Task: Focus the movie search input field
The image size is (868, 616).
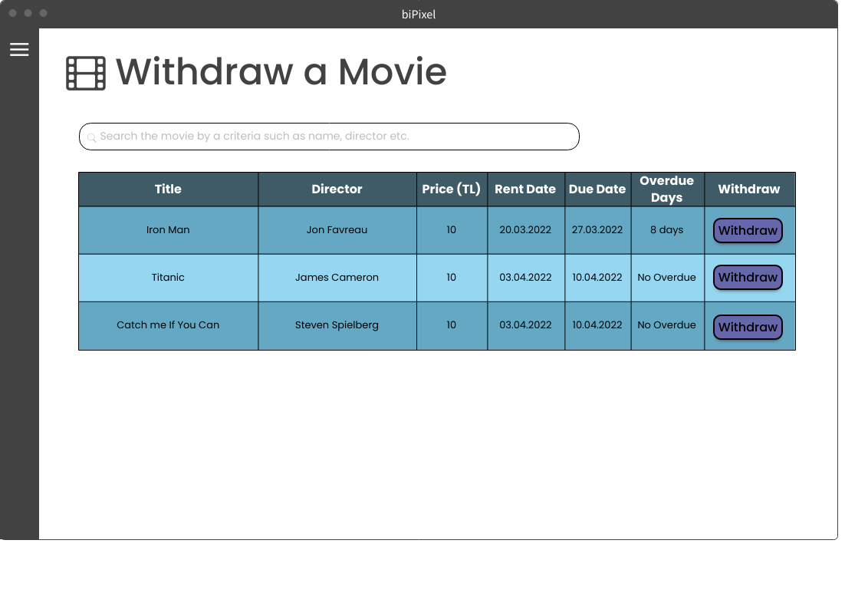Action: (330, 137)
